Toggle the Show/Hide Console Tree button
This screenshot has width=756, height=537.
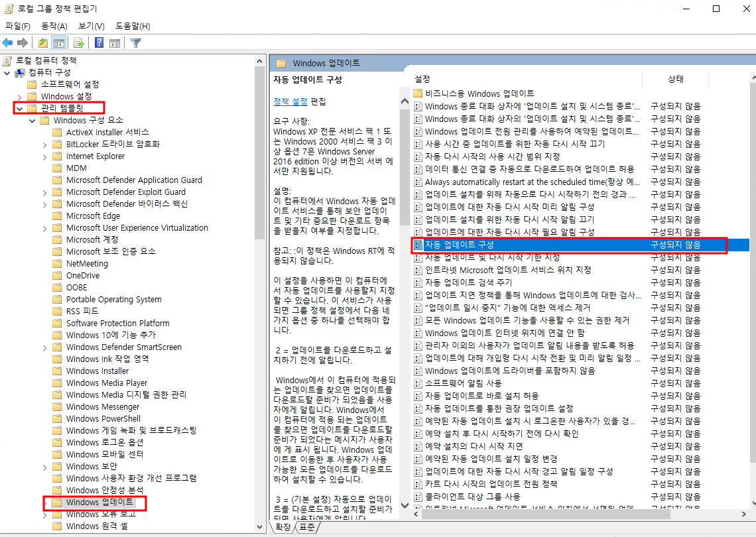tap(58, 43)
